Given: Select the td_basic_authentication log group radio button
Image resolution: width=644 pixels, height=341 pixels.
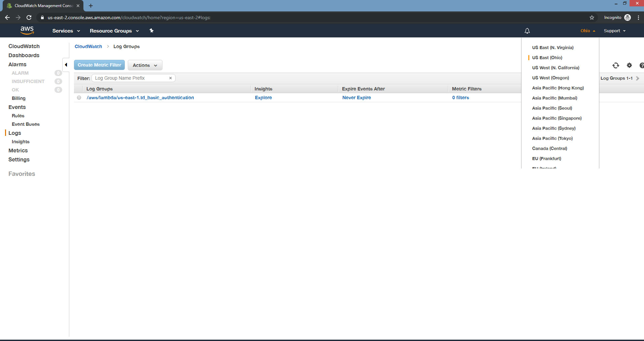Looking at the screenshot, I should click(x=79, y=98).
